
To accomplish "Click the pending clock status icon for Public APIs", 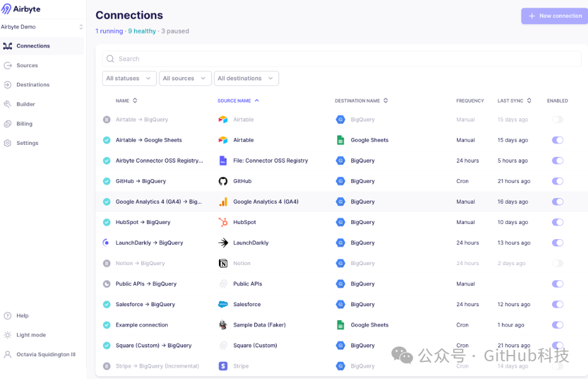I will pos(107,284).
